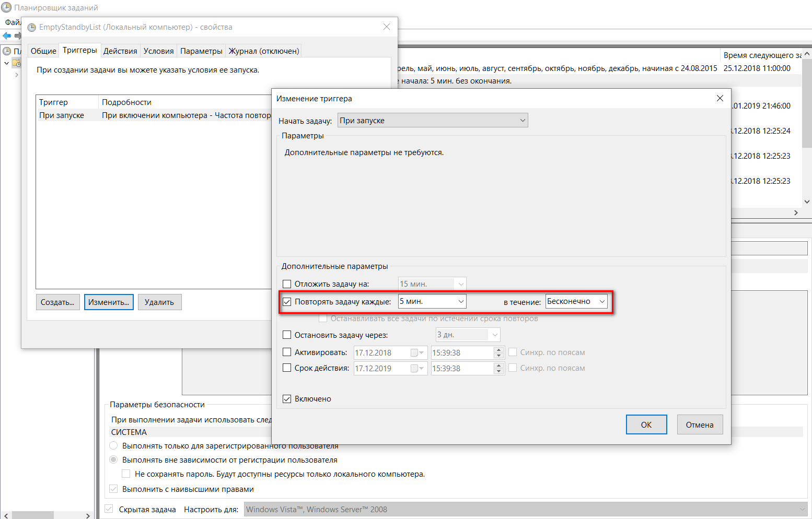This screenshot has width=812, height=519.
Task: Click the СИСТЕМА account text
Action: [x=129, y=432]
